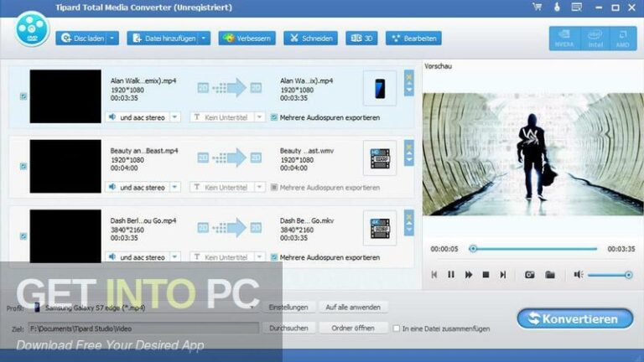Screen dimensions: 644x362
Task: Click the Tipard disc logo
Action: (32, 28)
